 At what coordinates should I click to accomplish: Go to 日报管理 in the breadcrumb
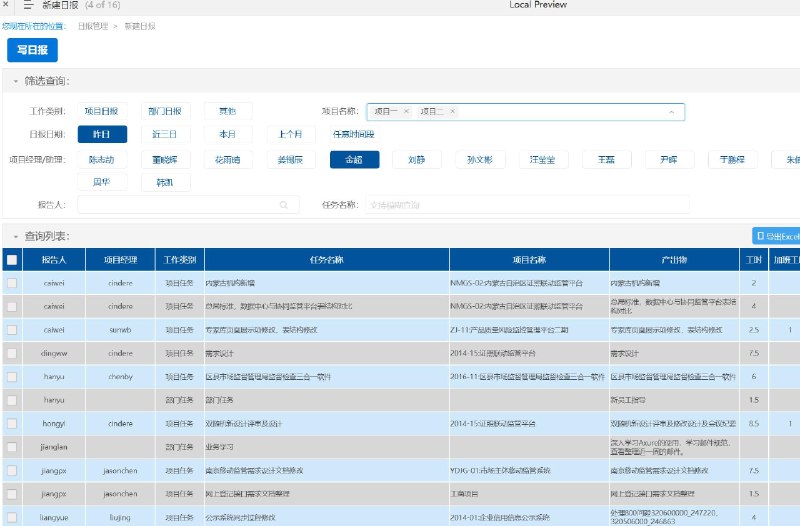pos(93,26)
